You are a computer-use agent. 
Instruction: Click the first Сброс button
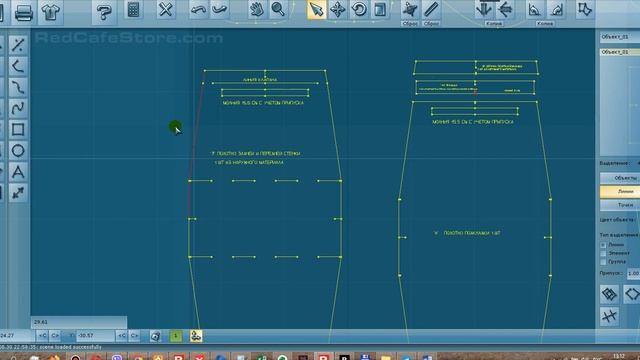pos(409,24)
